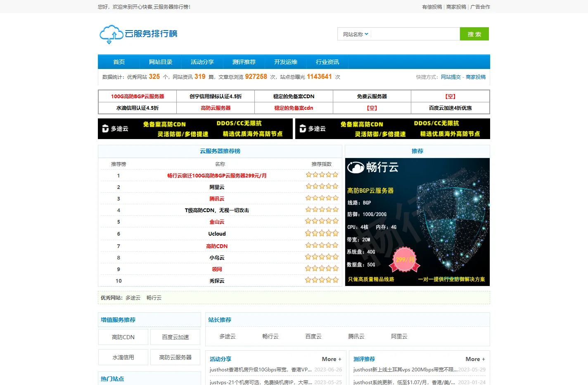Click the 百度云加速 service button
Screen dimensions: 588x385
pyautogui.click(x=175, y=337)
